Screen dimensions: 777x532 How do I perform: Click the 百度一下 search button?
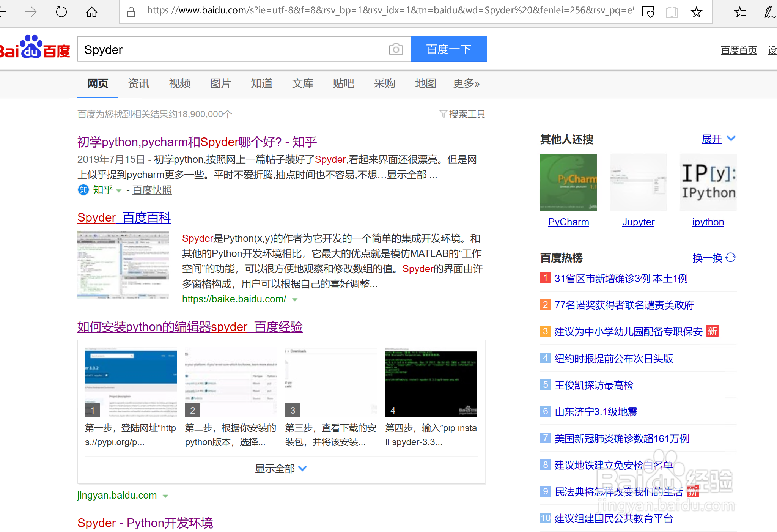(448, 49)
